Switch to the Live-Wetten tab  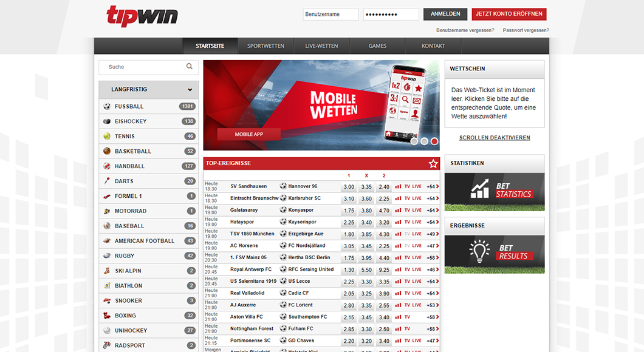(321, 46)
